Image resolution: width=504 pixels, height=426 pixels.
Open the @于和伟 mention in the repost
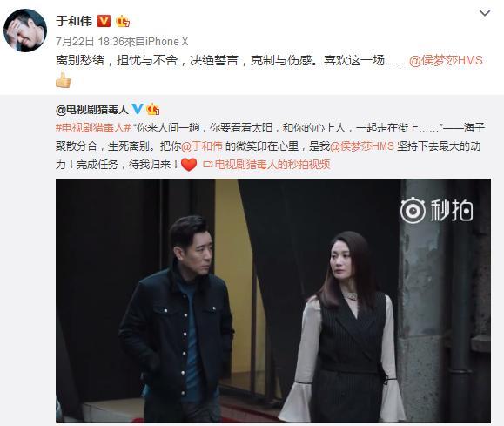pyautogui.click(x=202, y=146)
